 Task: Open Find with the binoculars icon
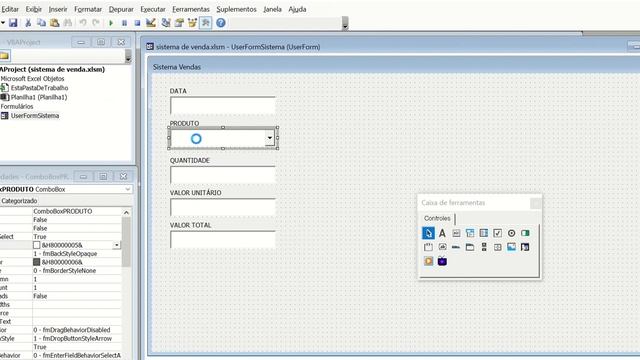(x=68, y=23)
